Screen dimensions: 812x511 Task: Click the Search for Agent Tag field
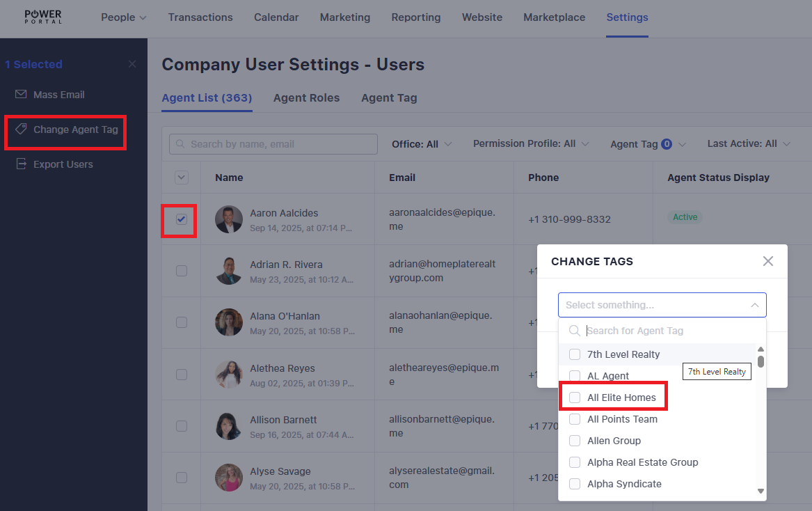point(668,331)
